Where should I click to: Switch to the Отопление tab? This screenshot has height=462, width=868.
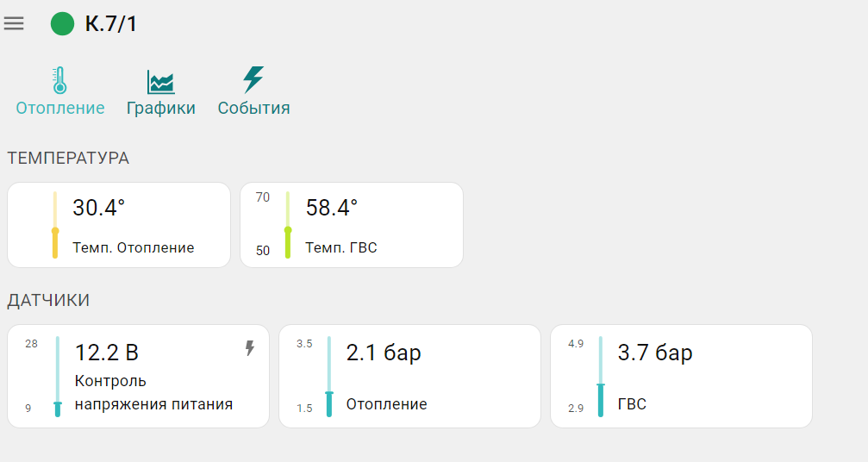tap(60, 109)
